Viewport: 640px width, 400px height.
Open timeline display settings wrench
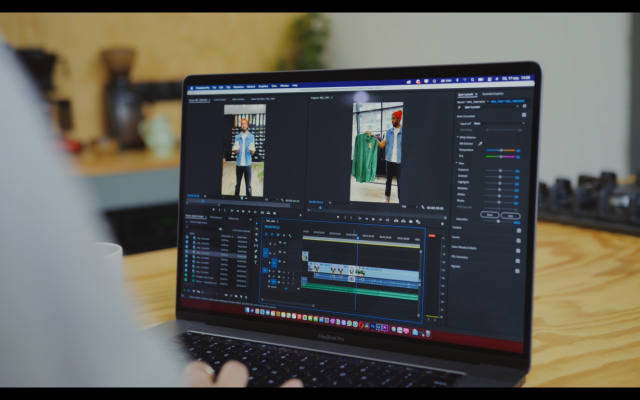[x=290, y=236]
